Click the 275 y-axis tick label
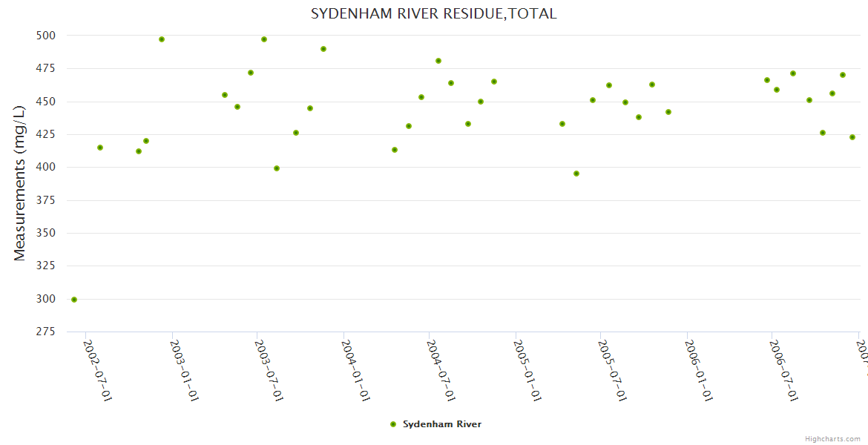 pos(45,332)
